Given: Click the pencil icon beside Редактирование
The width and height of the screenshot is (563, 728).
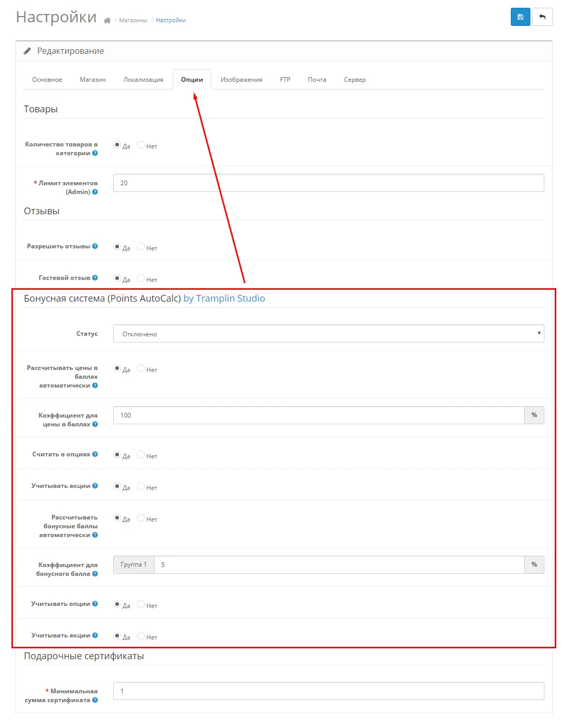Looking at the screenshot, I should click(x=27, y=51).
